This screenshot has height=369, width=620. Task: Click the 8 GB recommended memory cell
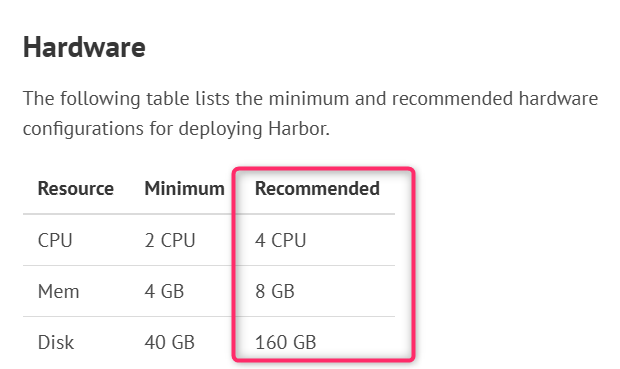point(275,291)
